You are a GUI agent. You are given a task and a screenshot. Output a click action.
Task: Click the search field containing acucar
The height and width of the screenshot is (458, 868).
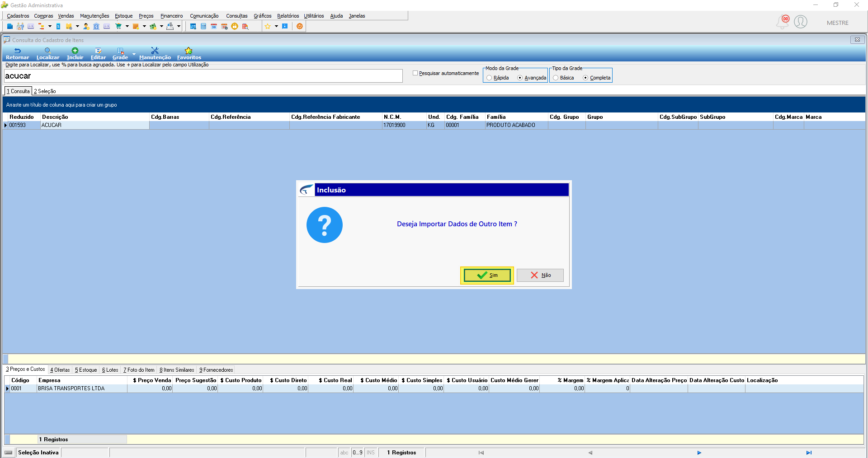click(203, 76)
